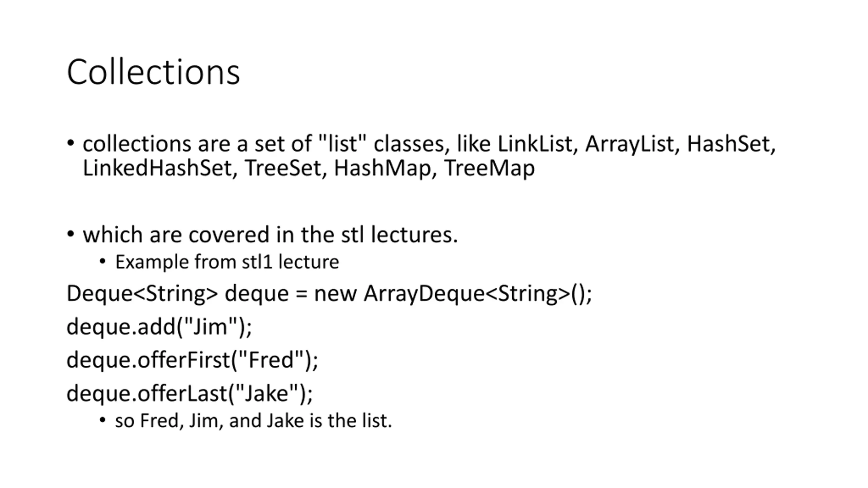Click the deque.add("Jim") line
Screen dimensions: 868x488
click(x=159, y=327)
